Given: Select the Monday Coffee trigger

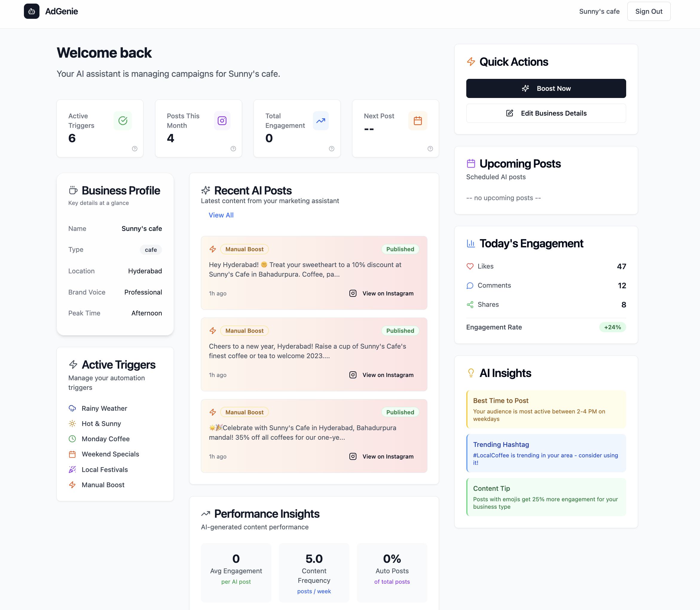Looking at the screenshot, I should (x=105, y=439).
